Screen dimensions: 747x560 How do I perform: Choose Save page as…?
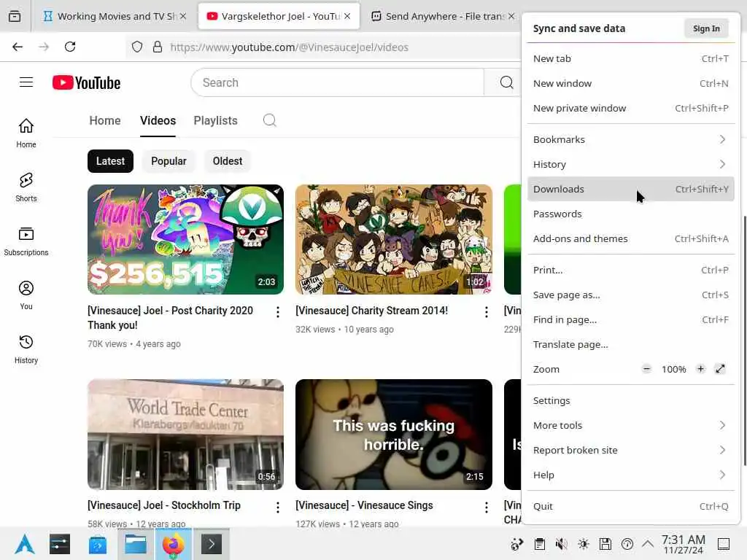click(x=630, y=295)
